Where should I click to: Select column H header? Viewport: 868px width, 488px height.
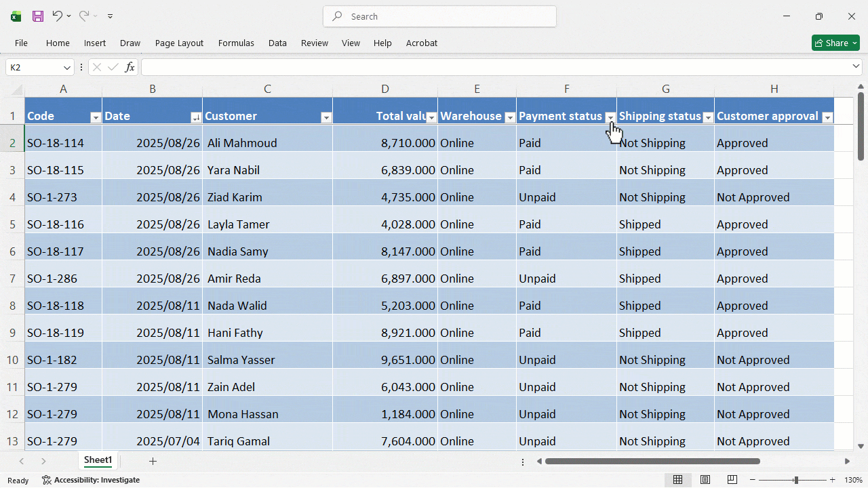pos(774,89)
